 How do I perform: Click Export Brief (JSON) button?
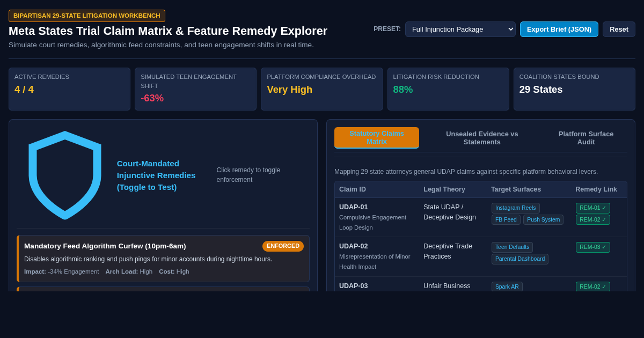pos(559,29)
